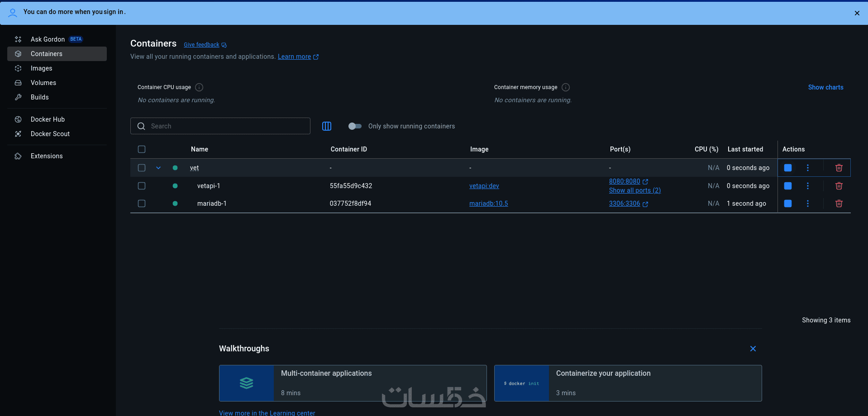This screenshot has width=868, height=416.
Task: Sort by the Last started column header
Action: [745, 149]
